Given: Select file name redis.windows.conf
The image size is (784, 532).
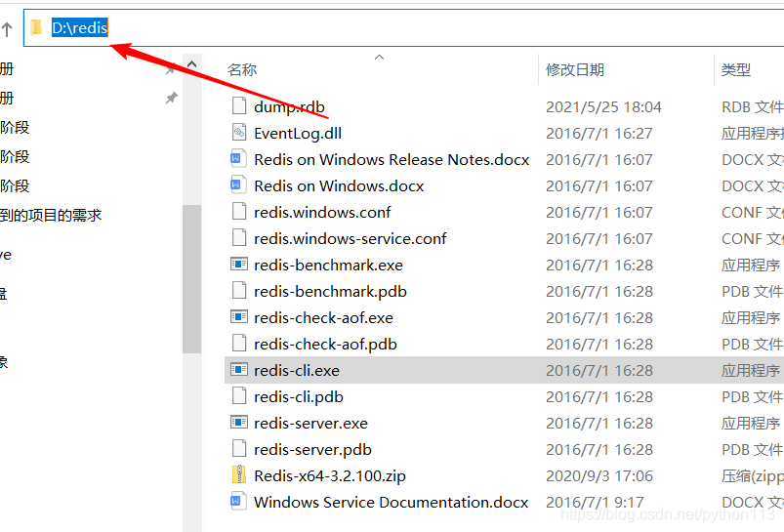Looking at the screenshot, I should 322,213.
